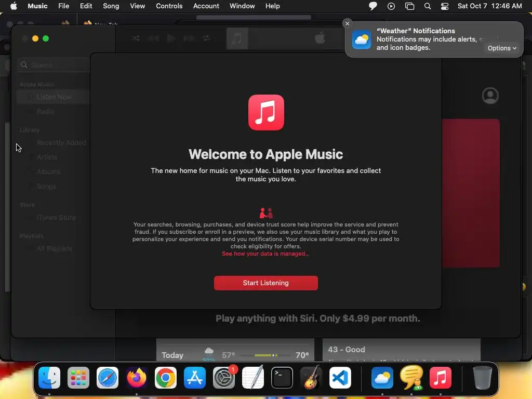Open the Help menu
Image resolution: width=532 pixels, height=399 pixels.
[x=272, y=6]
